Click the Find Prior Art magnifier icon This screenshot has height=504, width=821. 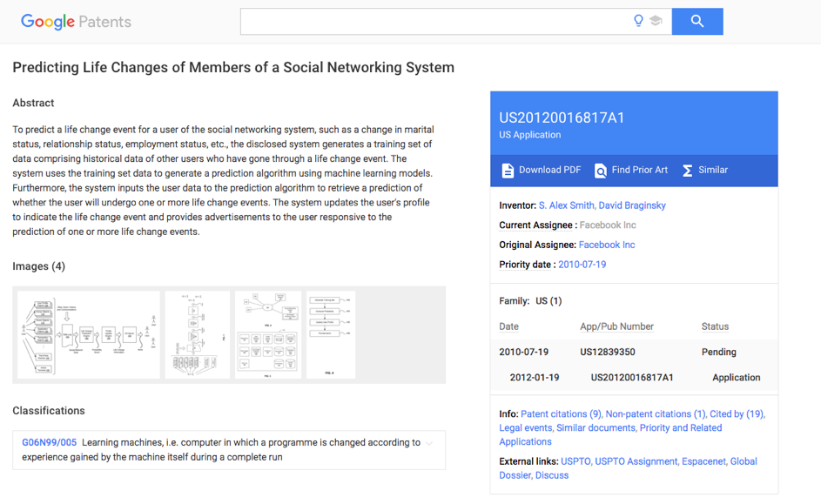click(600, 171)
